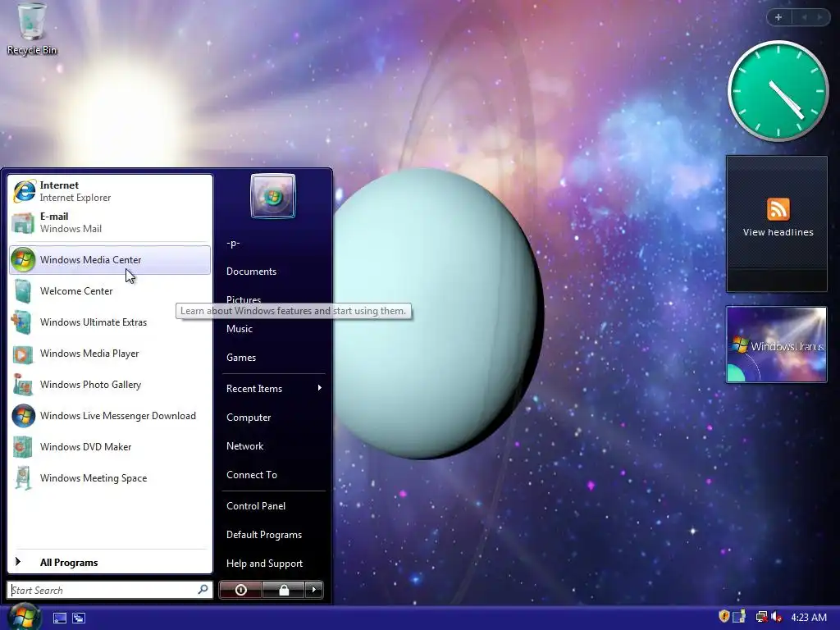Launch Windows DVD Maker entry
This screenshot has width=840, height=630.
(110, 447)
